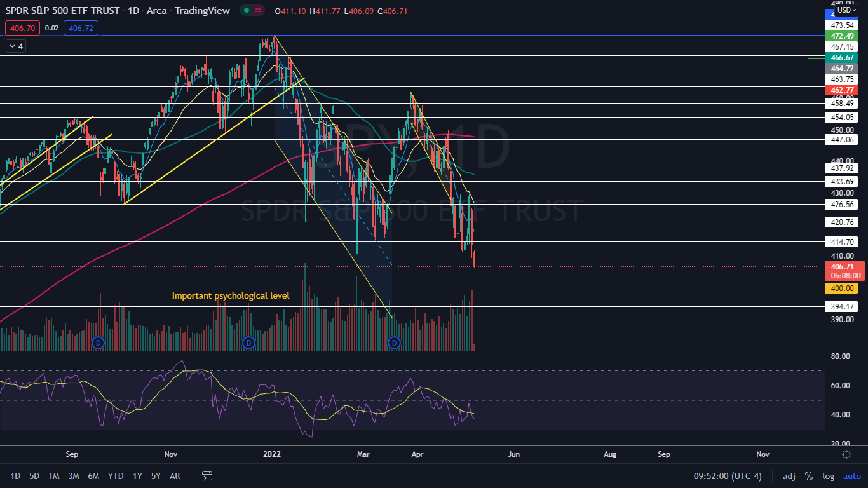The image size is (868, 488).
Task: Click the blue buy price 406.72 button
Action: point(81,28)
